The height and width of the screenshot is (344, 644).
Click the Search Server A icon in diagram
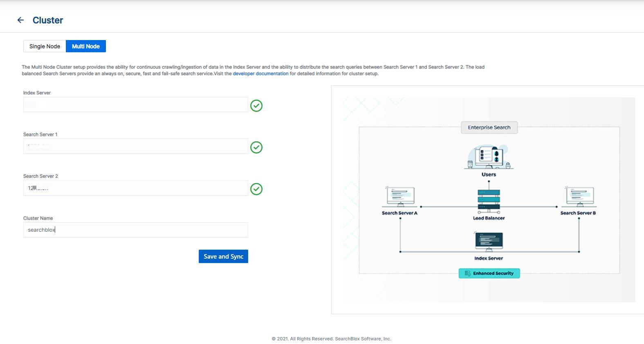click(x=400, y=197)
